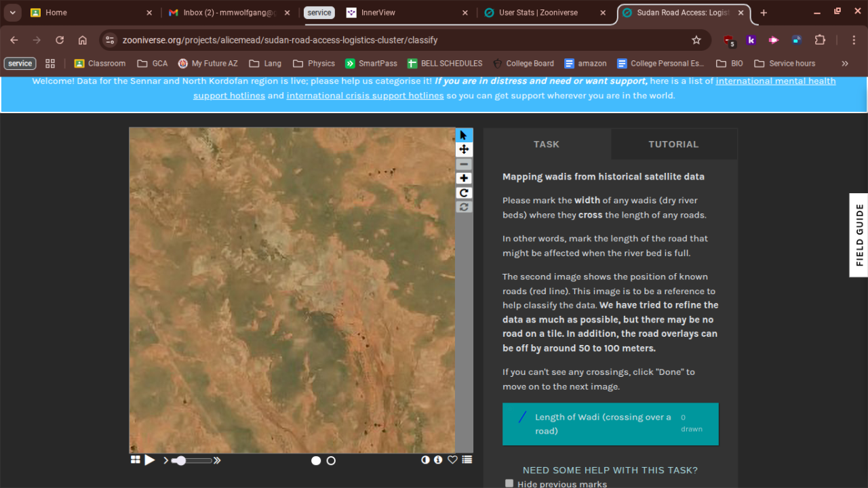Expand the GCA bookmark folder

coord(153,63)
